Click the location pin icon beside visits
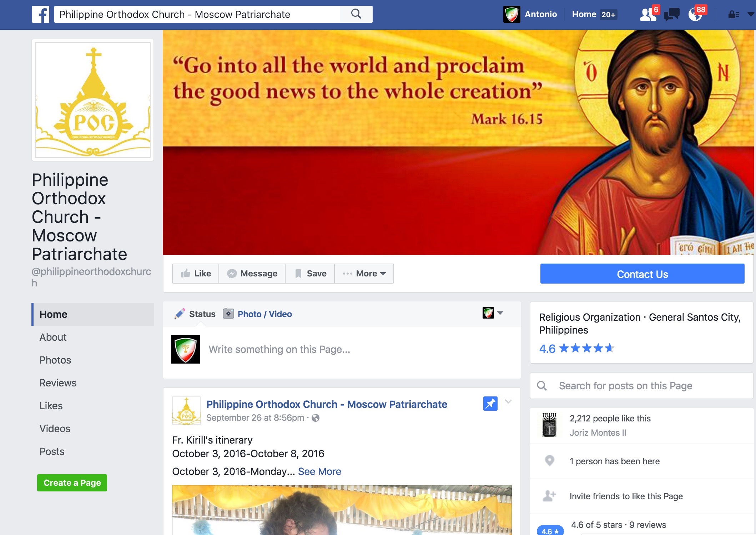756x535 pixels. [x=550, y=461]
